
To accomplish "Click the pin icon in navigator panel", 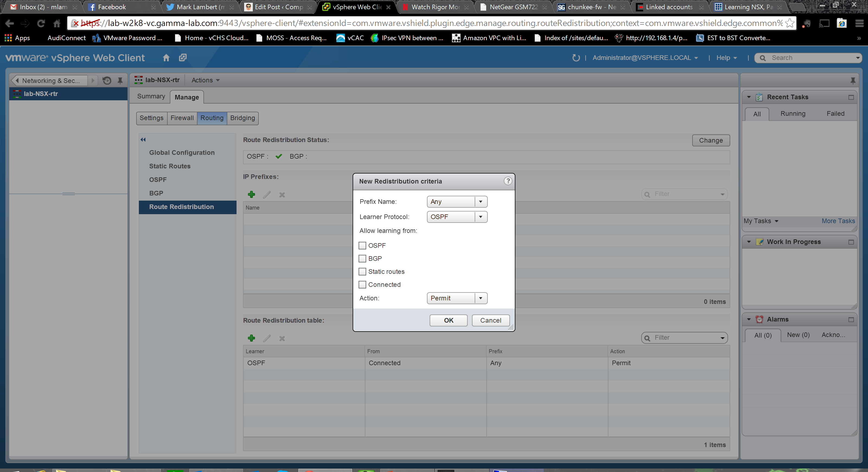I will pos(120,81).
